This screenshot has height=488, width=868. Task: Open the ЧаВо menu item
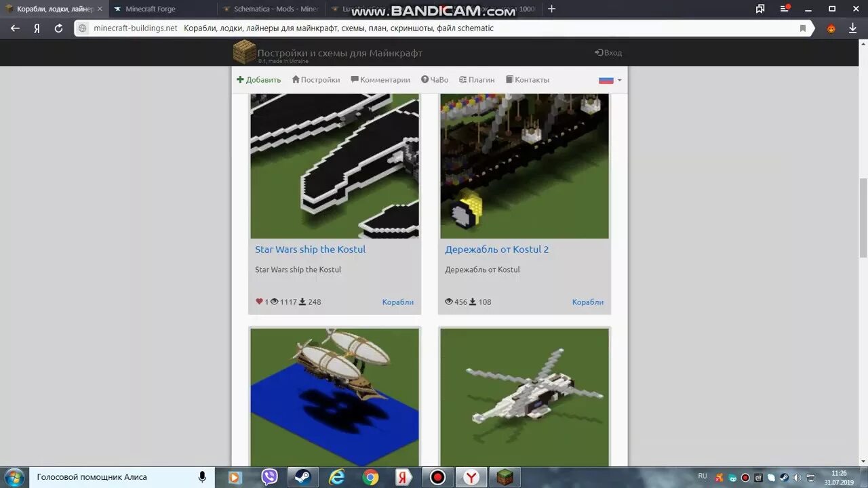435,80
